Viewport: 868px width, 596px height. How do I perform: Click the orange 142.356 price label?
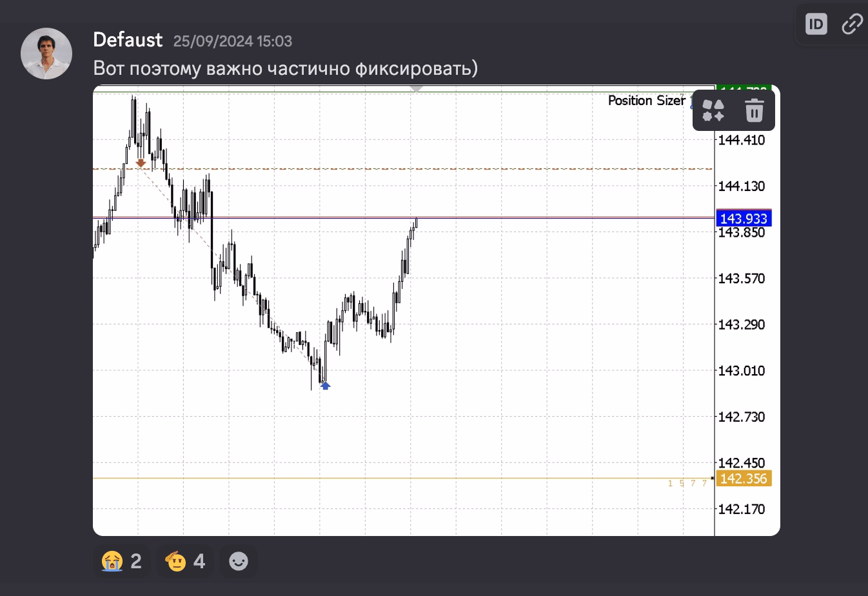click(744, 479)
